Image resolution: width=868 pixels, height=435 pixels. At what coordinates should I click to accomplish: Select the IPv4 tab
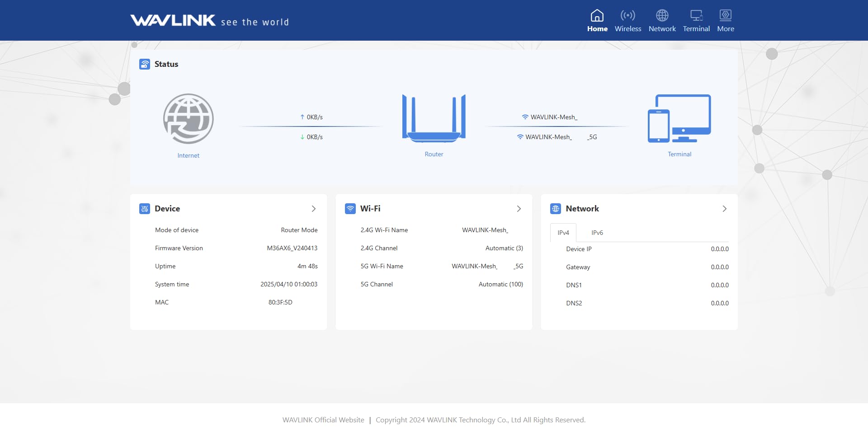point(563,233)
